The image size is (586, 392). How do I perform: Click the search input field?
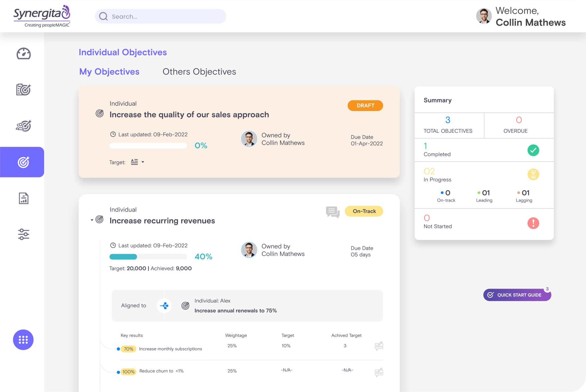(160, 16)
